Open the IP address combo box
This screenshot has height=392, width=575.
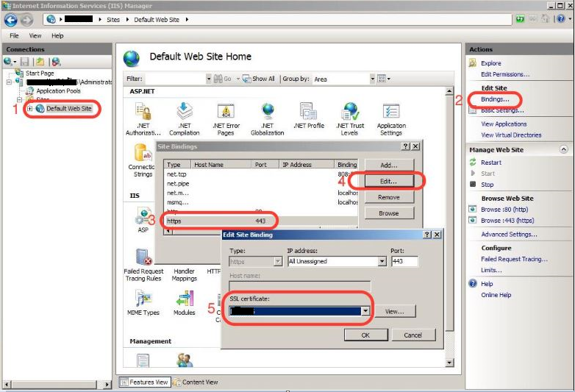[382, 261]
